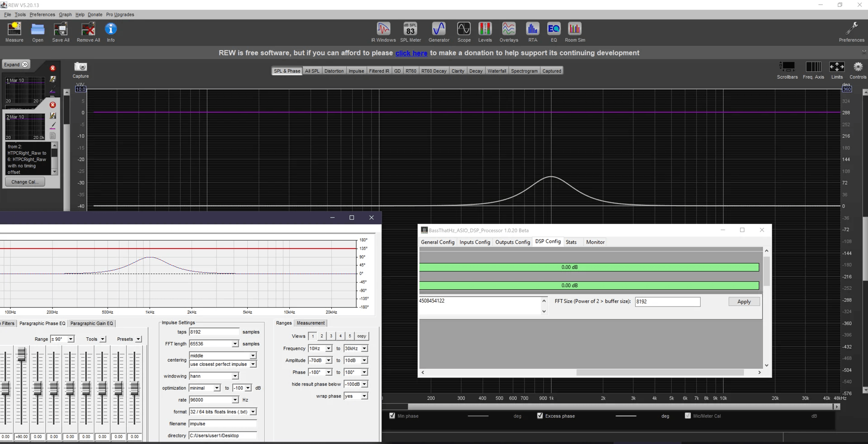
Task: Click the FFT Size input field
Action: point(667,302)
